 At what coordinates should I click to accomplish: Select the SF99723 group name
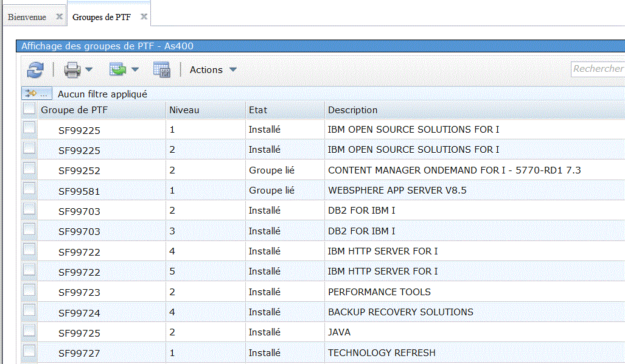(x=79, y=292)
